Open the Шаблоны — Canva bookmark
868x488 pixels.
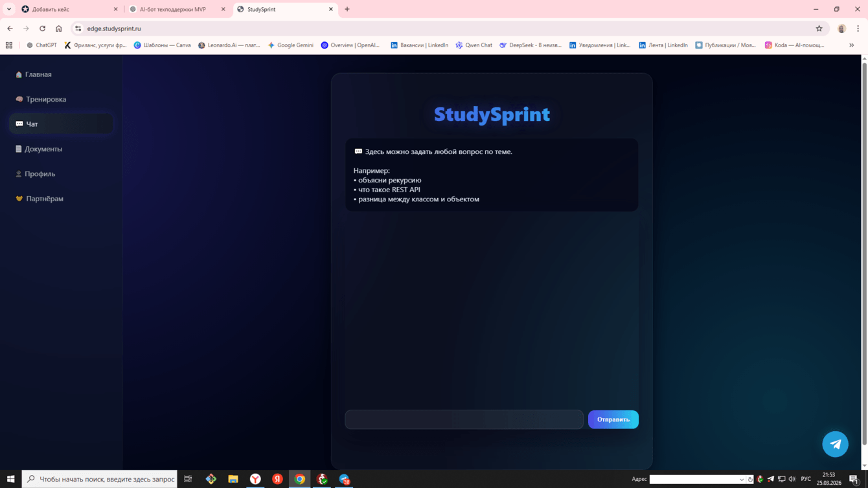coord(162,45)
